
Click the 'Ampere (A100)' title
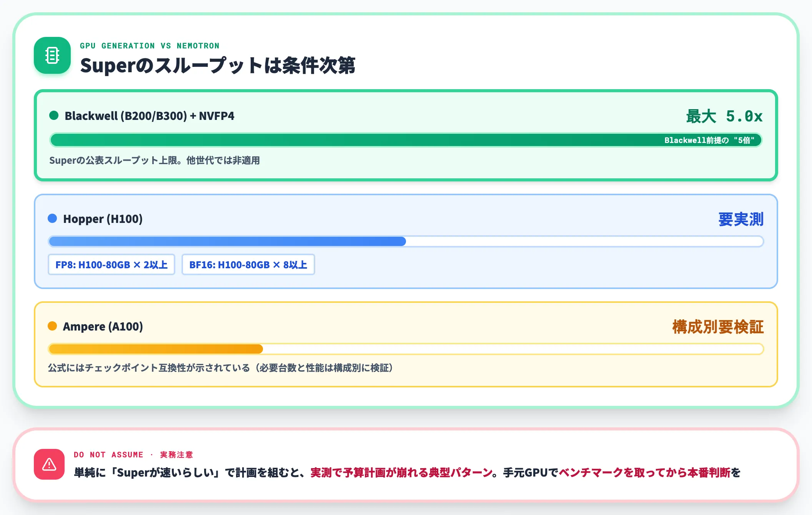click(103, 326)
